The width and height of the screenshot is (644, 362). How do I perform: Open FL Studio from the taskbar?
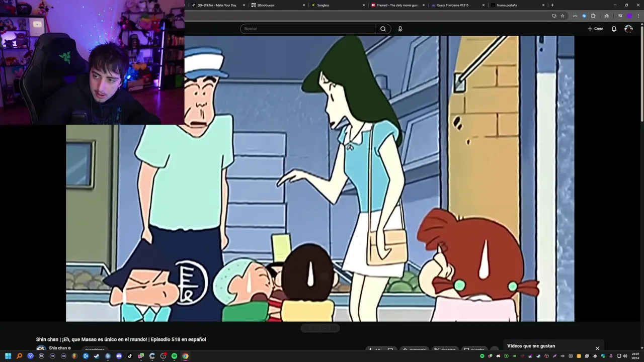pyautogui.click(x=74, y=356)
